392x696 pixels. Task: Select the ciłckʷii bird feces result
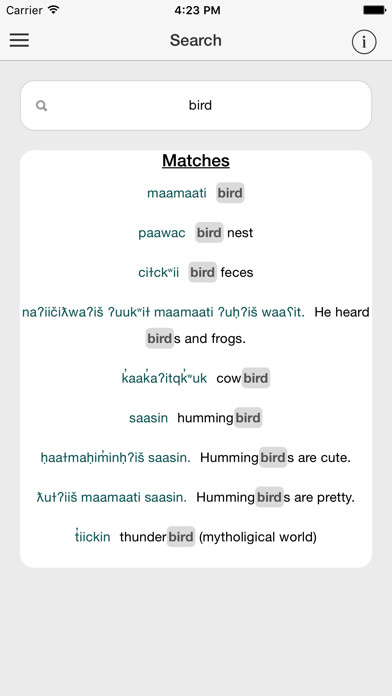(196, 272)
